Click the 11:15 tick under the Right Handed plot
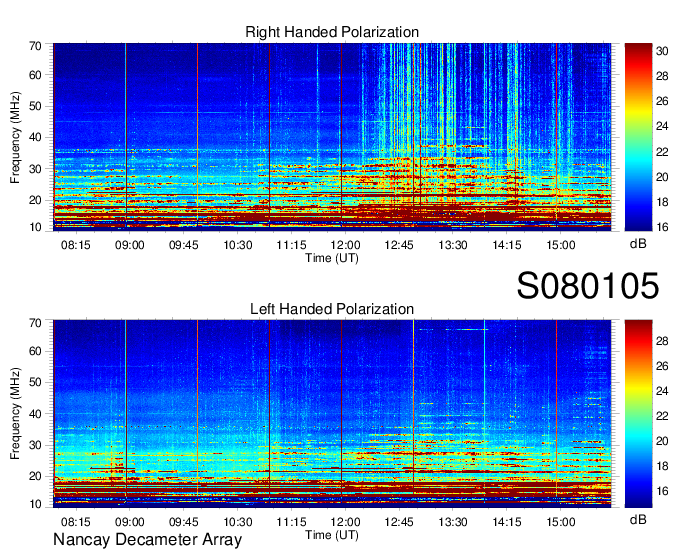This screenshot has width=680, height=552. (x=291, y=245)
